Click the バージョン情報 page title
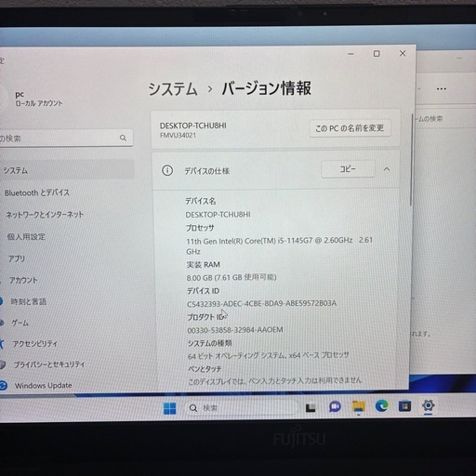The image size is (476, 476). pos(266,88)
